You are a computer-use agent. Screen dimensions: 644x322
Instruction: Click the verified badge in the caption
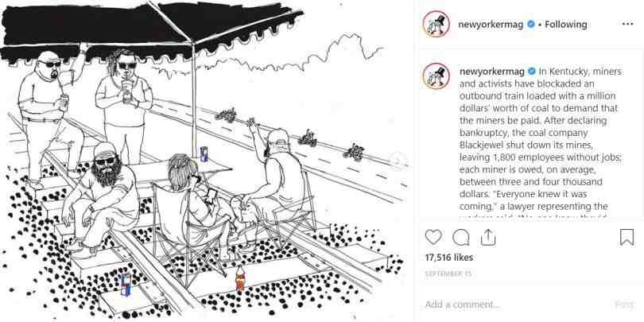[x=531, y=72]
